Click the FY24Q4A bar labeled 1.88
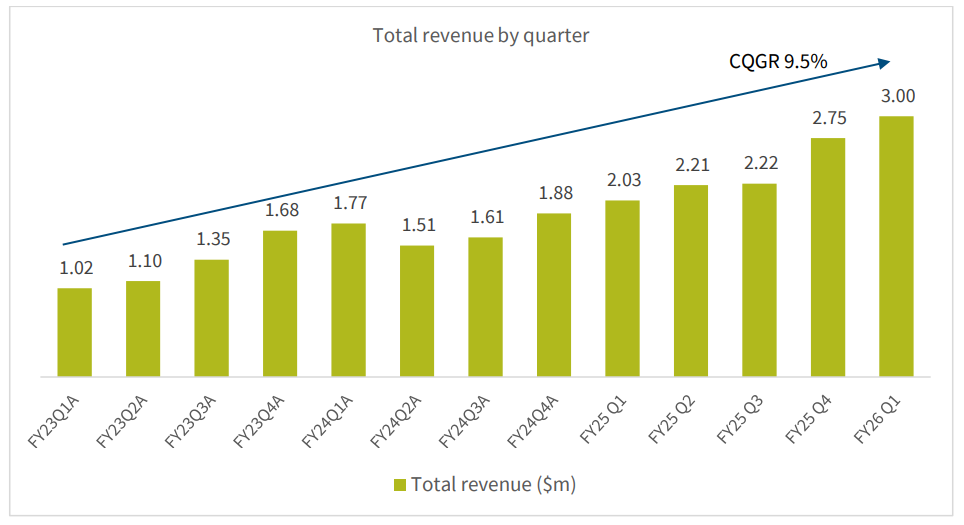This screenshot has height=525, width=964. point(553,295)
